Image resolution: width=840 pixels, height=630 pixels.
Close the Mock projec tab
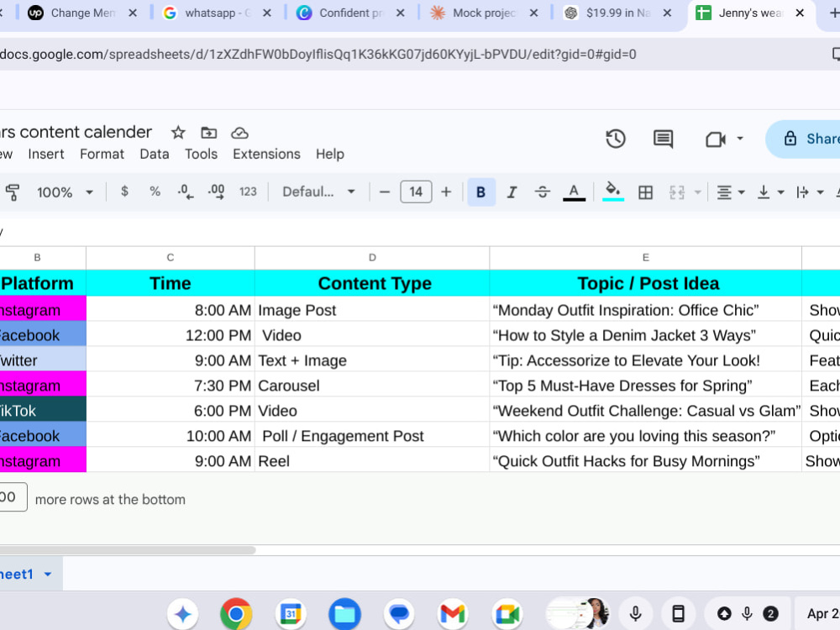click(x=533, y=13)
